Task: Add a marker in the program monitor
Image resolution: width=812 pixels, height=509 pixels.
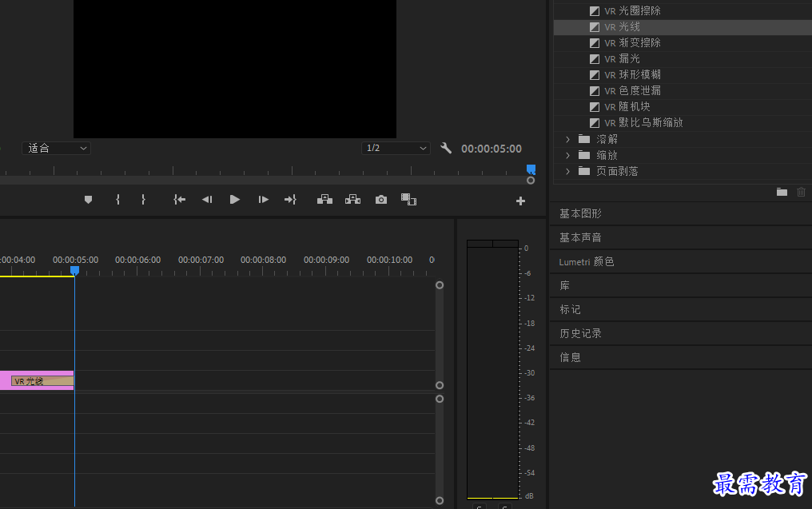Action: click(x=88, y=199)
